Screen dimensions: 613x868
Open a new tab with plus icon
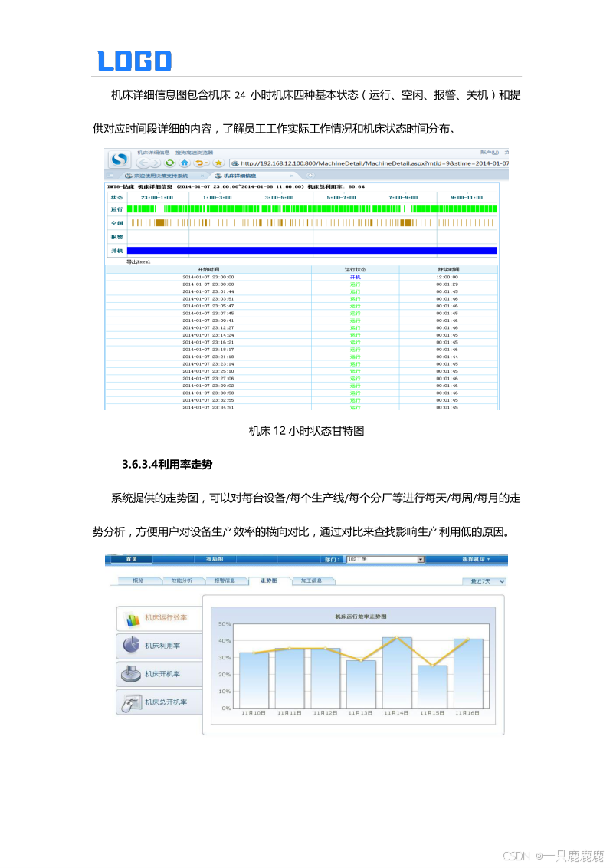[310, 176]
